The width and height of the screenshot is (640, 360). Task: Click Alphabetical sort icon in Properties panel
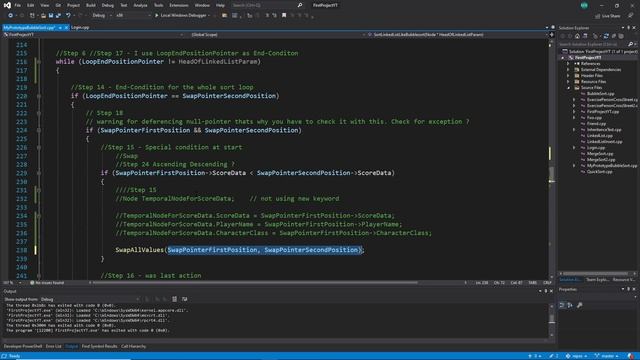[570, 305]
